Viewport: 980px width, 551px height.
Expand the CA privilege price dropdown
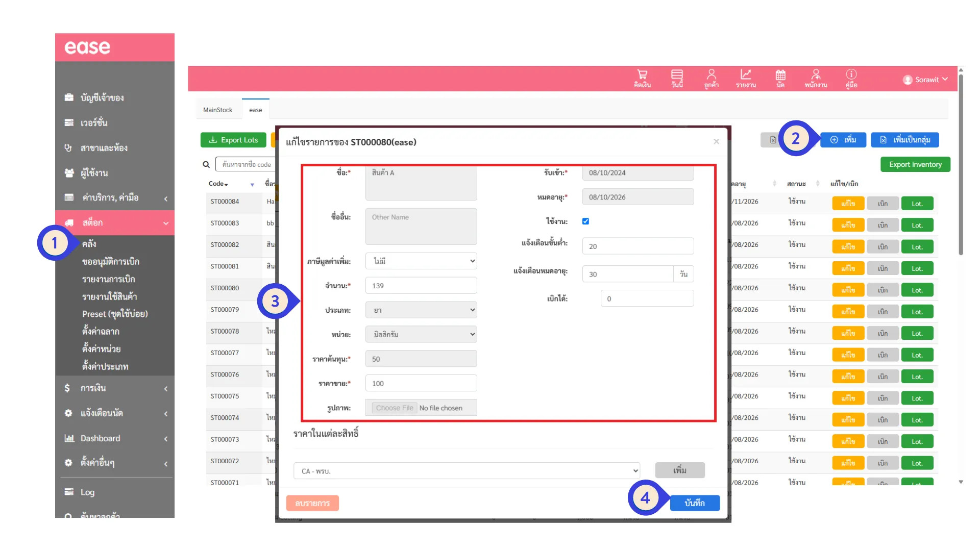coord(467,471)
